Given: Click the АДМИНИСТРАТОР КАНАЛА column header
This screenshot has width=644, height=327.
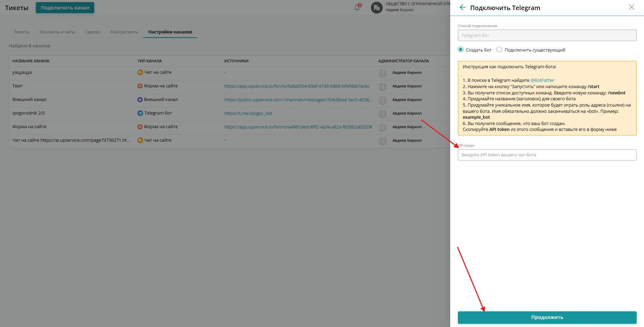Looking at the screenshot, I should 404,61.
